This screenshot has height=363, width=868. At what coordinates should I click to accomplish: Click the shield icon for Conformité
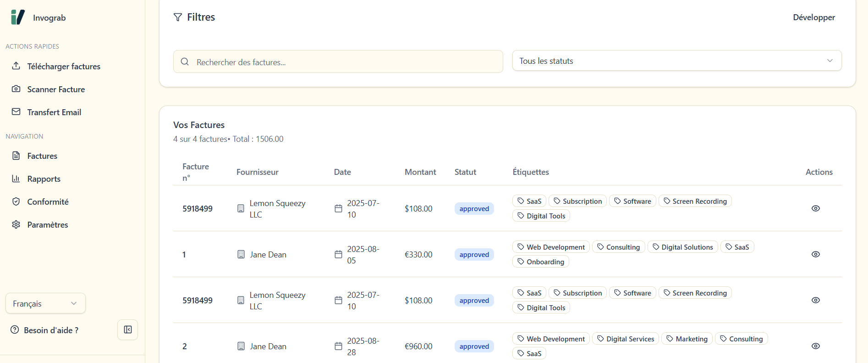coord(16,201)
